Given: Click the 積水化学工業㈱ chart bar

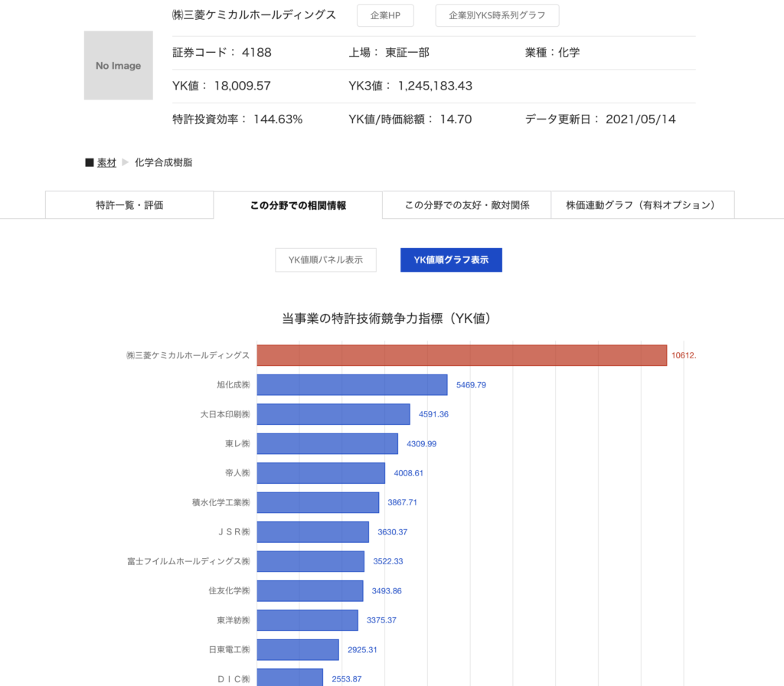Looking at the screenshot, I should coord(318,502).
